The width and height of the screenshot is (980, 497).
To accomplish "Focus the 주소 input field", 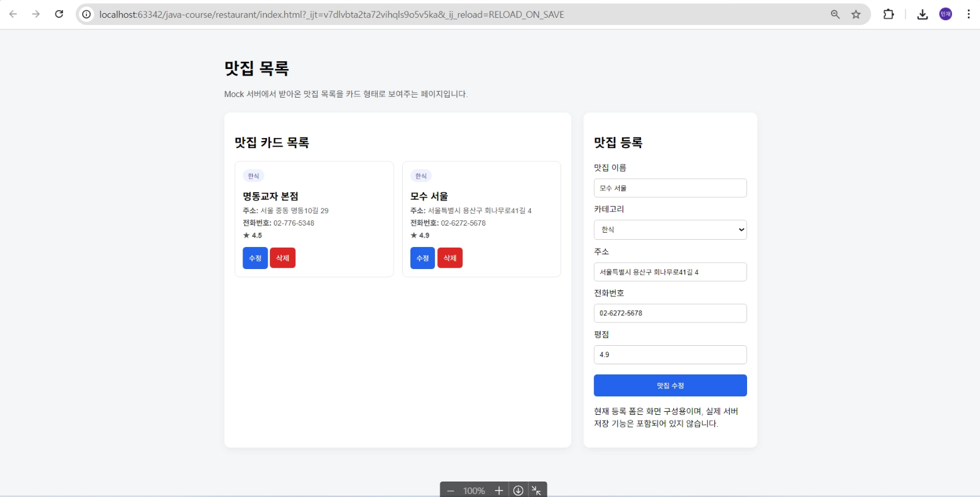I will click(x=670, y=272).
